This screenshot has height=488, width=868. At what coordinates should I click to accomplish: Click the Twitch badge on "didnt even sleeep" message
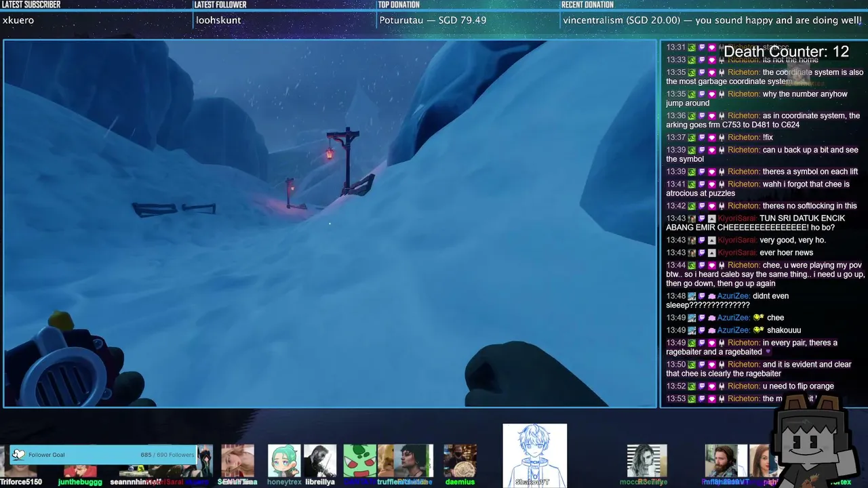click(702, 296)
